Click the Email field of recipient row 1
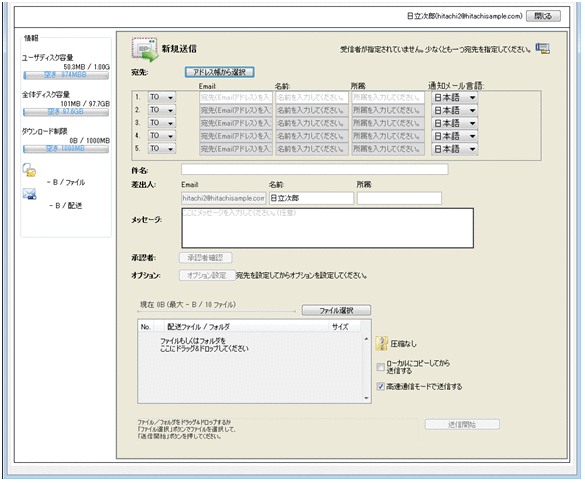 click(236, 98)
